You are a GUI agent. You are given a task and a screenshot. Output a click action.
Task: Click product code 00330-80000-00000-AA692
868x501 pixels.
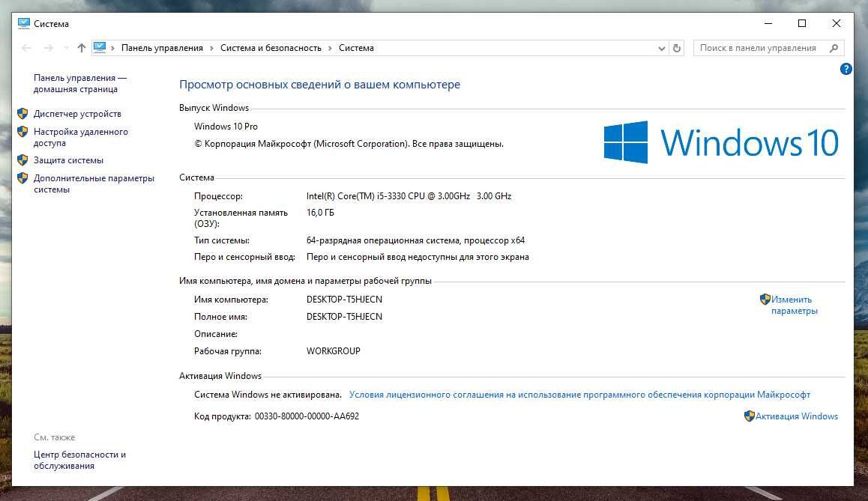point(307,416)
